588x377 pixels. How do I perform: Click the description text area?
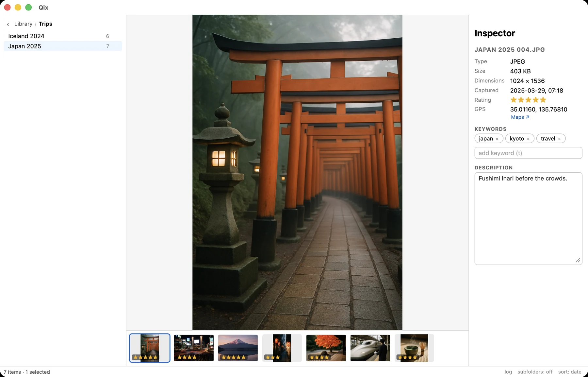coord(528,218)
